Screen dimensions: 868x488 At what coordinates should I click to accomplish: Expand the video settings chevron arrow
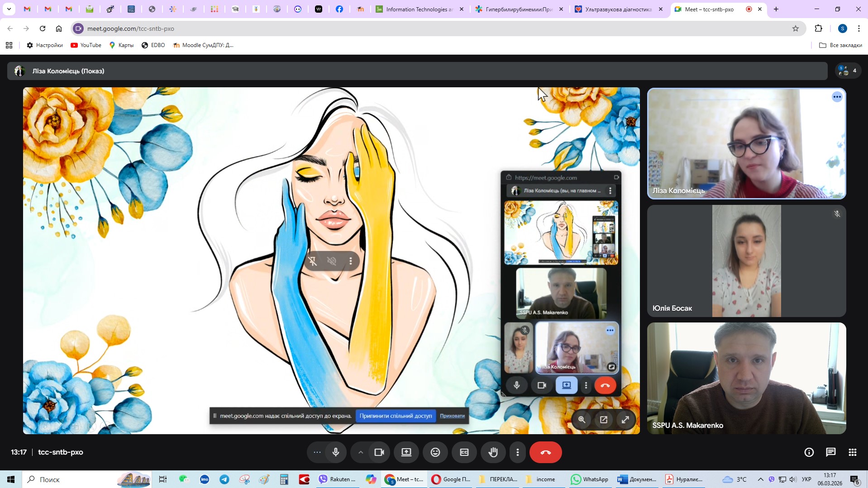[360, 452]
